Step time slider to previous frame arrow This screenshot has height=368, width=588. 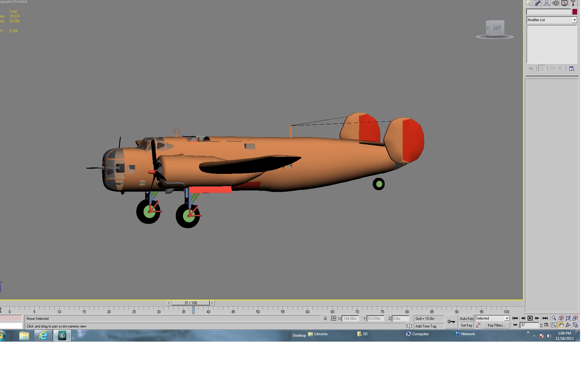pyautogui.click(x=169, y=303)
